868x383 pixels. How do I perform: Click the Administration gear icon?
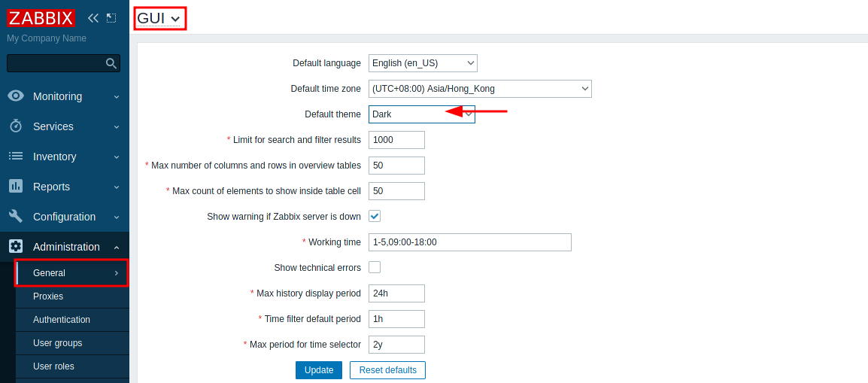(16, 246)
